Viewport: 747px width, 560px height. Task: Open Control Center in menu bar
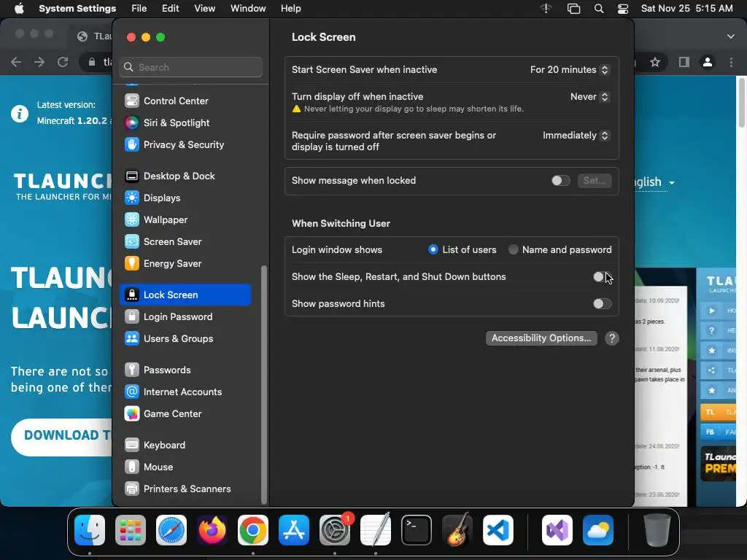pyautogui.click(x=623, y=9)
